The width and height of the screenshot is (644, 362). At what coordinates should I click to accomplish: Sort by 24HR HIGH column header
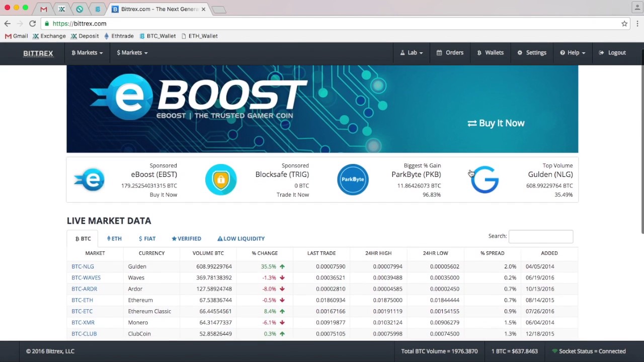(378, 253)
